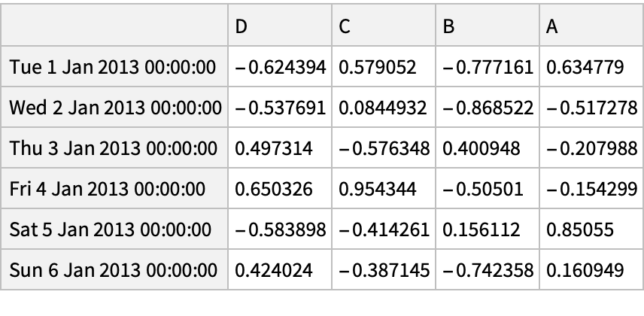Select the cell with value 0.0844932

(x=384, y=108)
